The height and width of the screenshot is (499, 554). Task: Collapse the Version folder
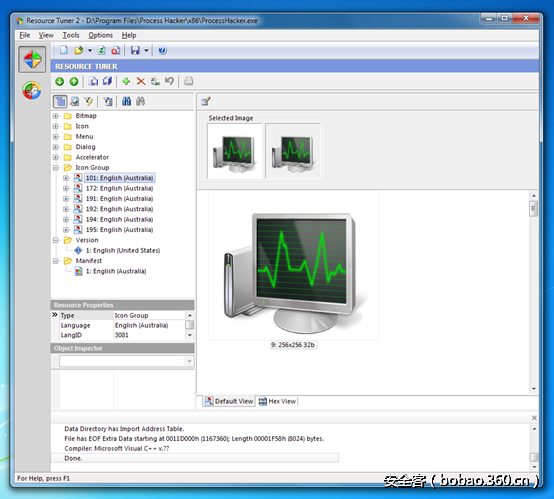(x=55, y=240)
